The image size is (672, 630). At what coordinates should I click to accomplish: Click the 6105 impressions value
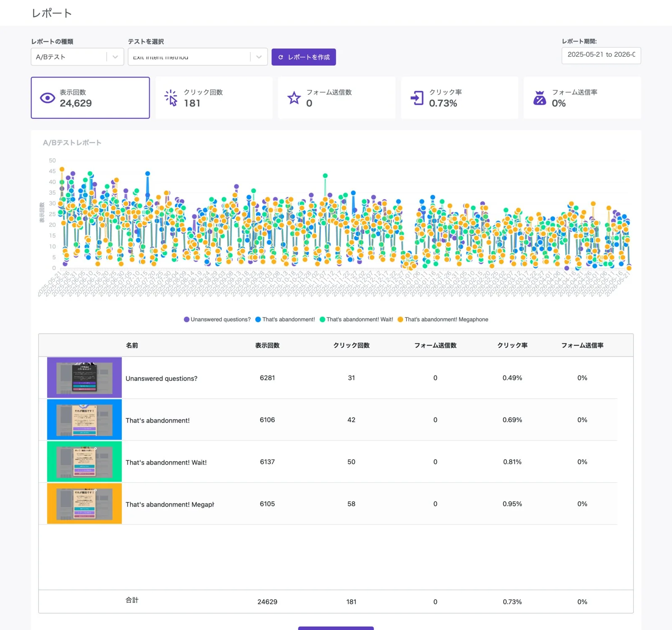[268, 504]
